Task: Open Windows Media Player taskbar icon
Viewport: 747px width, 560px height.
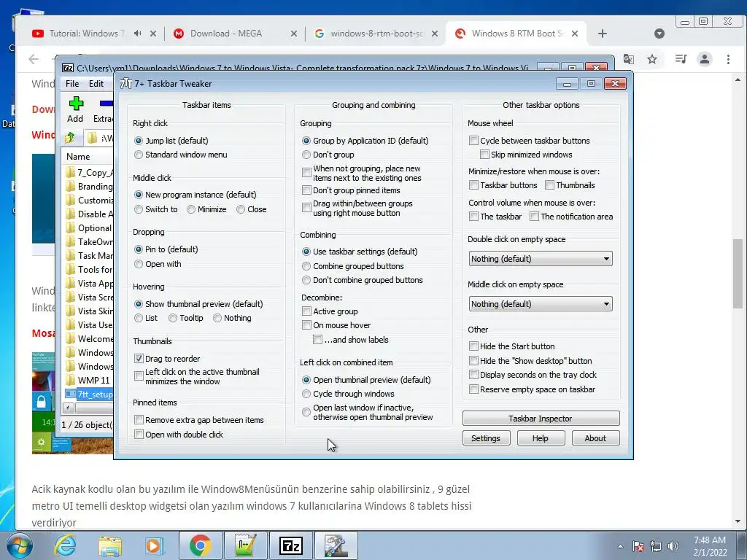Action: 155,545
